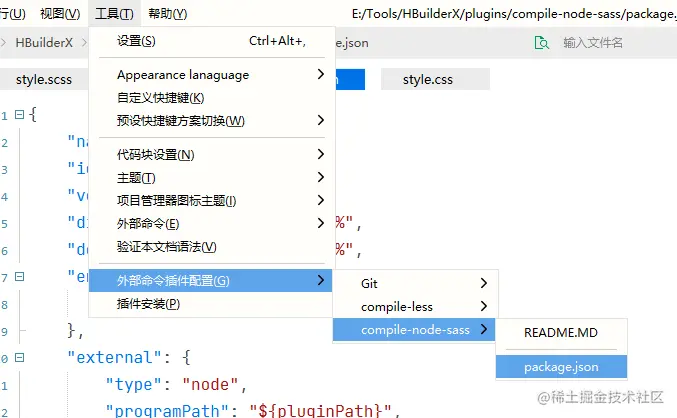
Task: Click the "external" key text
Action: (x=114, y=358)
